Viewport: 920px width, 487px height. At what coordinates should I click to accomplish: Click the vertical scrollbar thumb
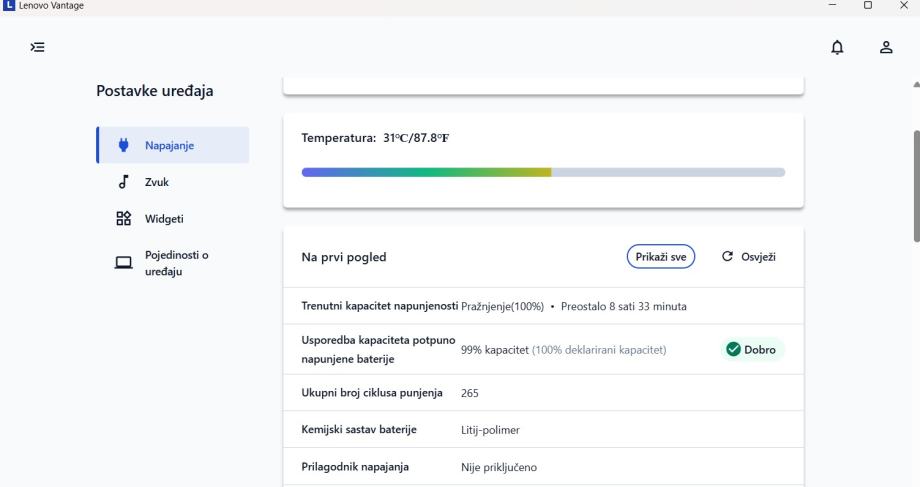coord(915,185)
